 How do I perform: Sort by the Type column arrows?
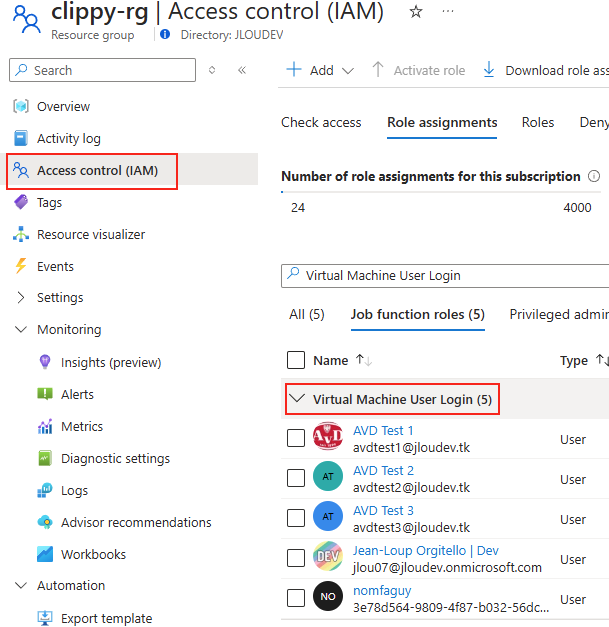tap(602, 360)
